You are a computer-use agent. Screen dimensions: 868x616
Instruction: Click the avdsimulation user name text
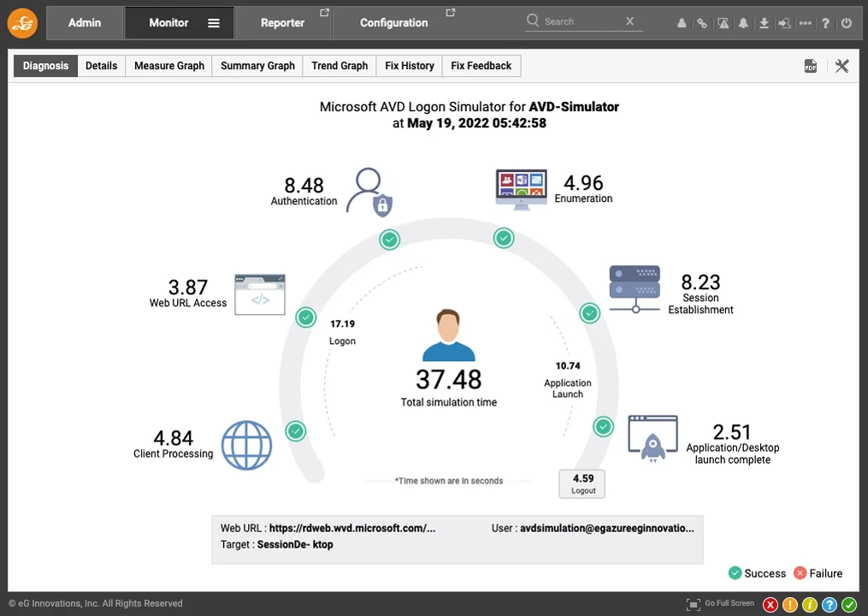(x=606, y=528)
